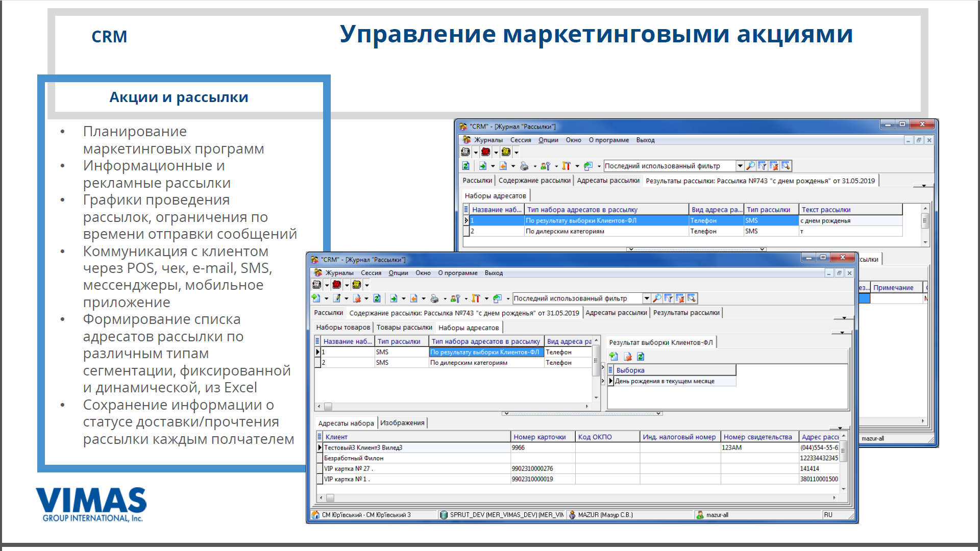Click magnifier search icon in front window filter bar
This screenshot has width=980, height=551.
[x=657, y=298]
